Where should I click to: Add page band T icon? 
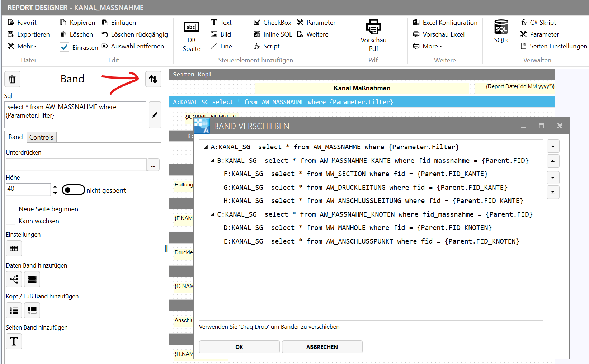(14, 341)
